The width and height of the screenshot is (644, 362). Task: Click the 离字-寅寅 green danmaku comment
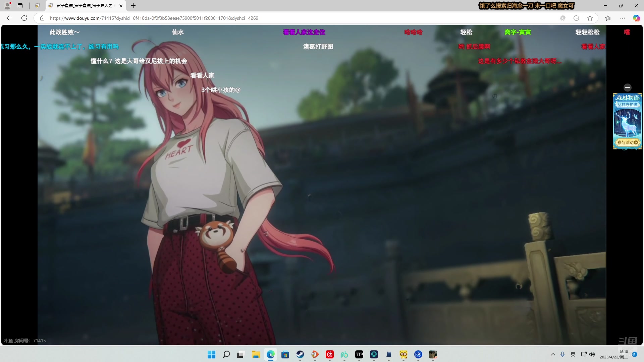point(518,32)
